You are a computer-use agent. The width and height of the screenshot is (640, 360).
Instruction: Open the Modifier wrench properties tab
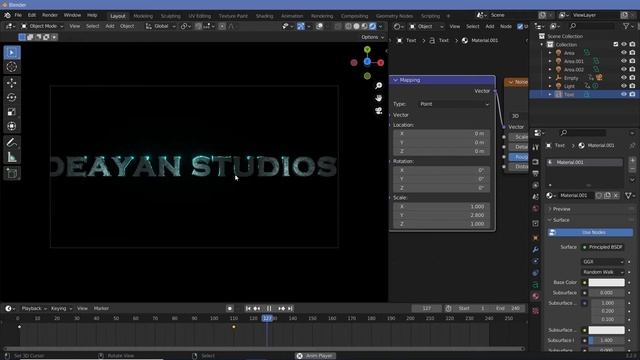(536, 249)
